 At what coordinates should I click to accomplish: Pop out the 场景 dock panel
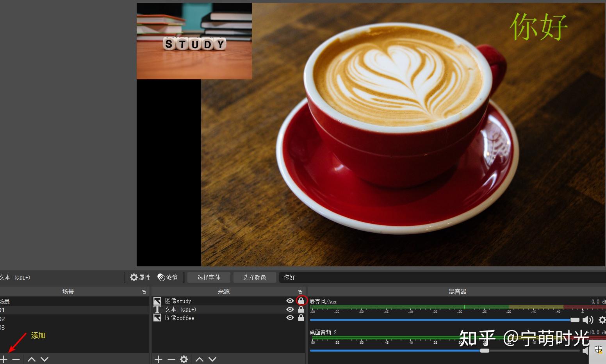(143, 292)
